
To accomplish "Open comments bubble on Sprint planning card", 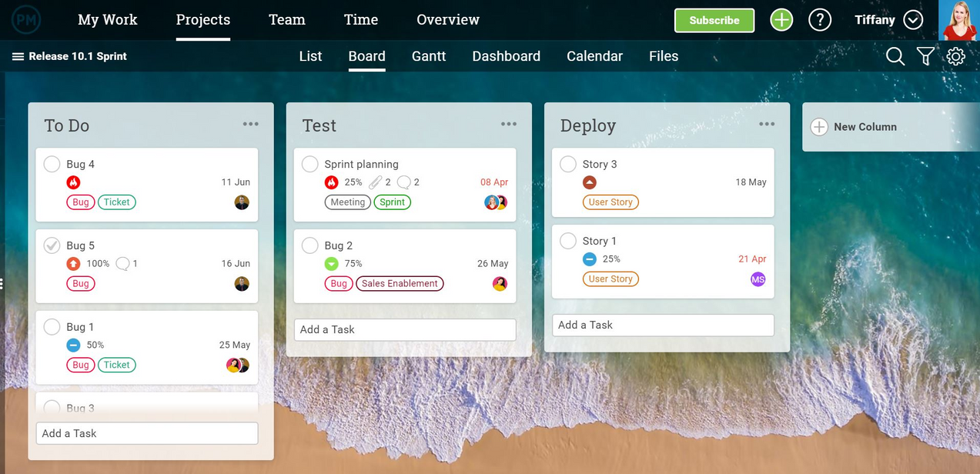I will 405,182.
